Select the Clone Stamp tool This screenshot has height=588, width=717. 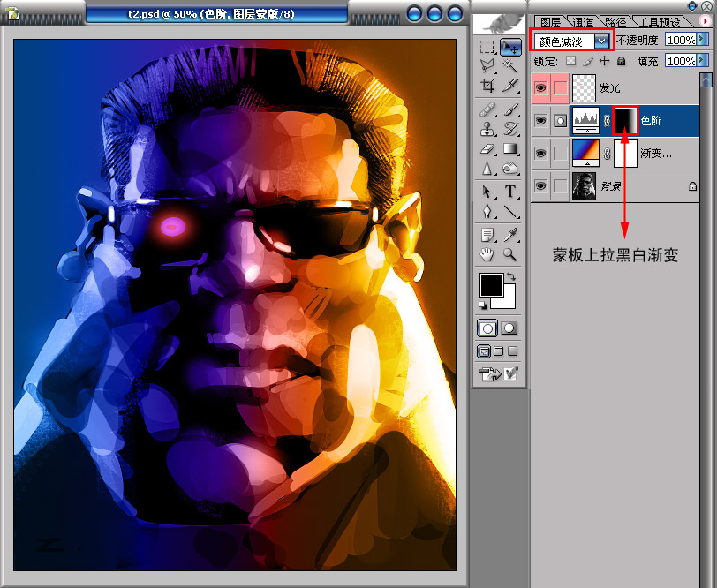[487, 130]
